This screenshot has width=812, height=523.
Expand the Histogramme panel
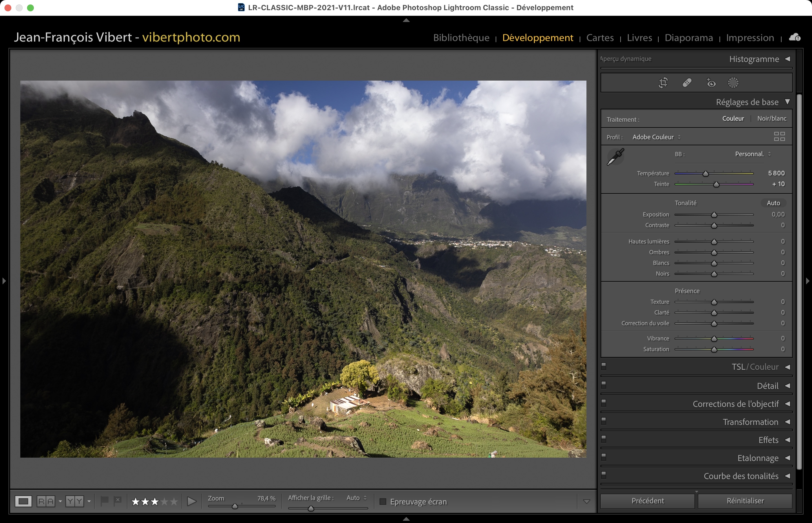[x=787, y=59]
